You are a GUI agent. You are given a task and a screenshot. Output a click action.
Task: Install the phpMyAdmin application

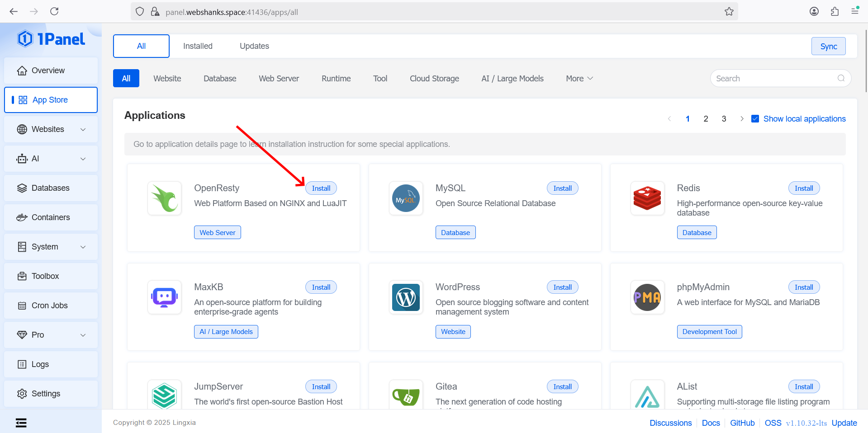(804, 287)
